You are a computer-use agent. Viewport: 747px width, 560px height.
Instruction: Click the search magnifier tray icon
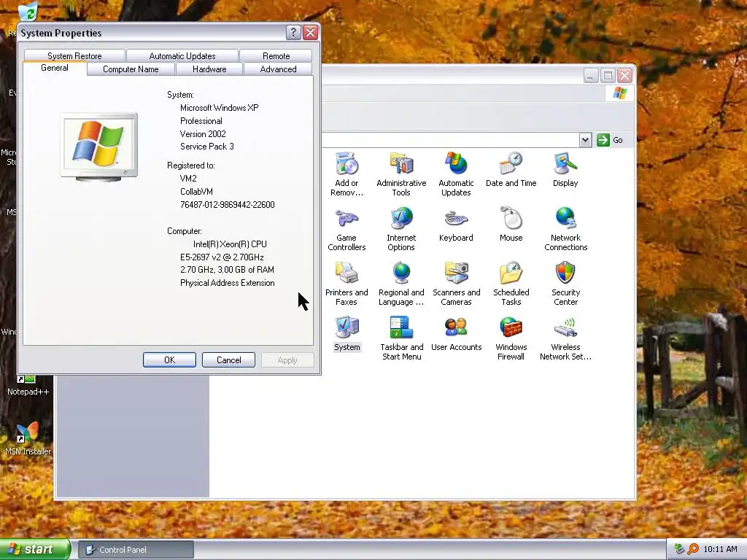pos(693,549)
